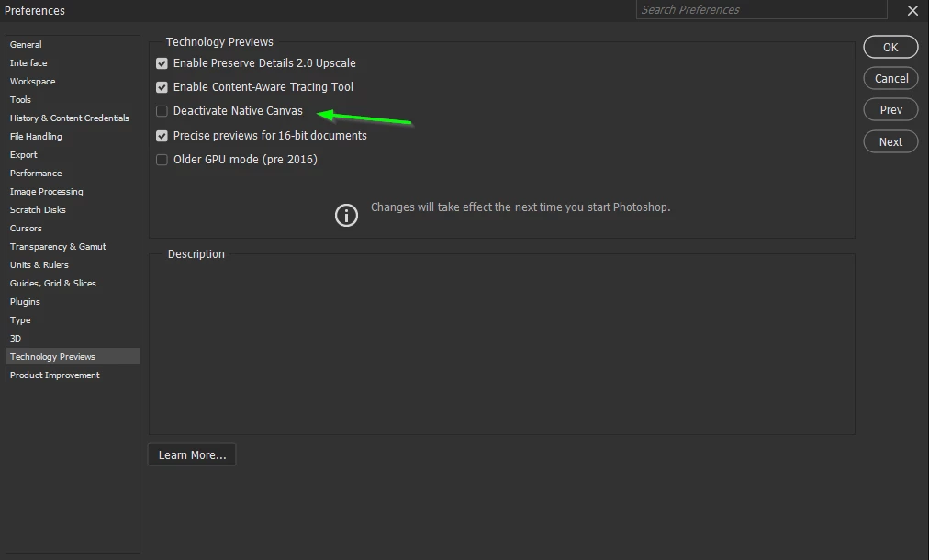Screen dimensions: 929x560
Task: Open History & Content Credentials settings
Action: tap(73, 118)
